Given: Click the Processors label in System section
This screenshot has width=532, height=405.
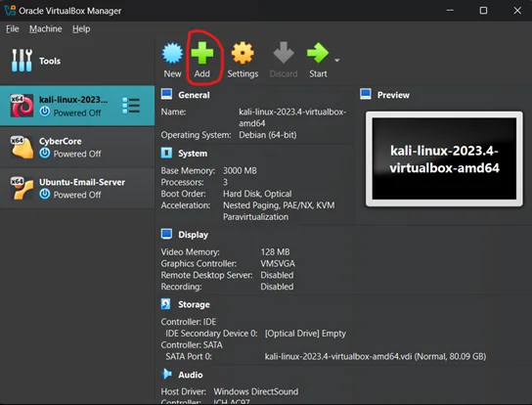Looking at the screenshot, I should [182, 182].
